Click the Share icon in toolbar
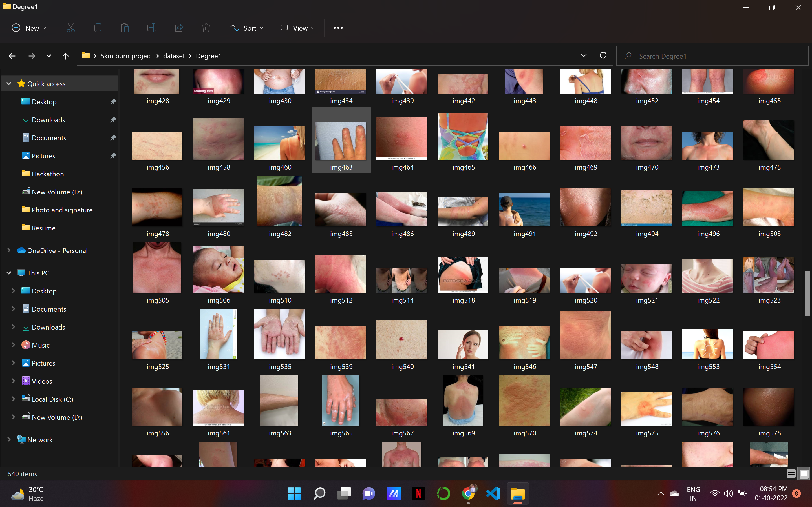 pos(179,28)
